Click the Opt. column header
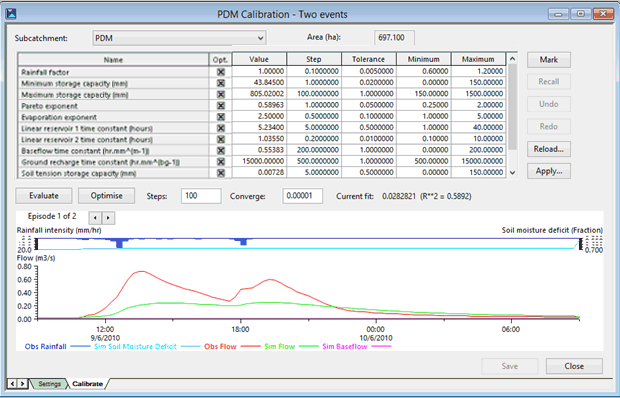Image resolution: width=620 pixels, height=398 pixels. (220, 60)
